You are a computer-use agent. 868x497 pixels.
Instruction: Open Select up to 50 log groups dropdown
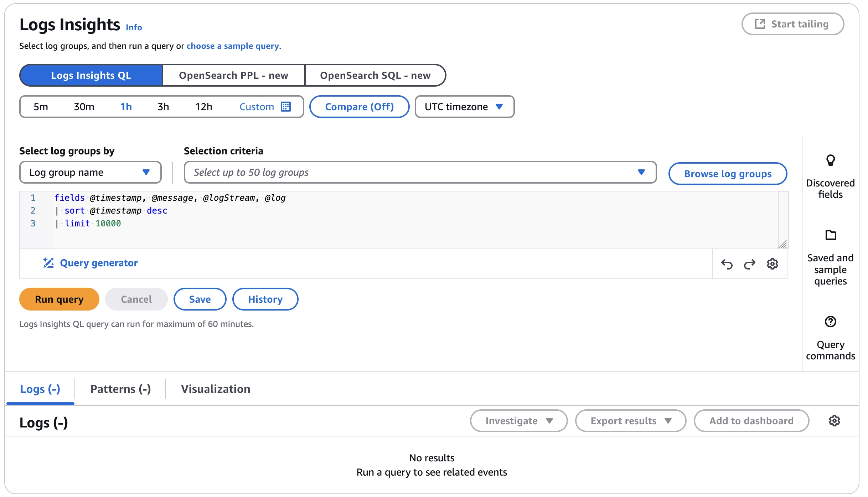[x=420, y=172]
